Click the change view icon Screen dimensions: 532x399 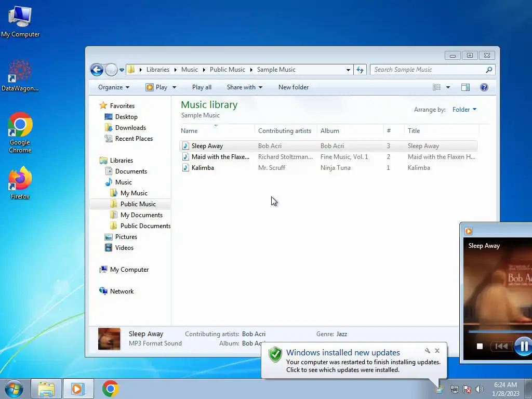coord(436,87)
